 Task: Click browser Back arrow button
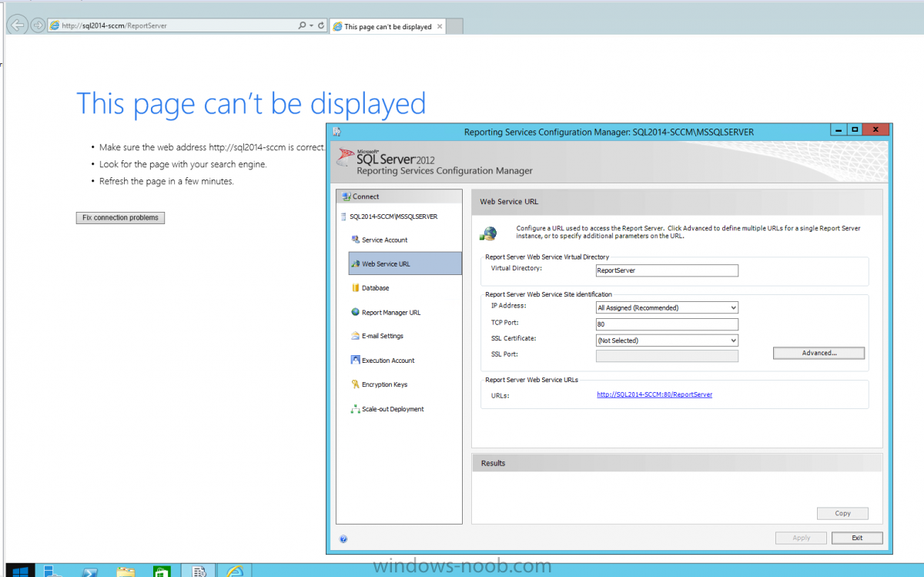[x=18, y=25]
